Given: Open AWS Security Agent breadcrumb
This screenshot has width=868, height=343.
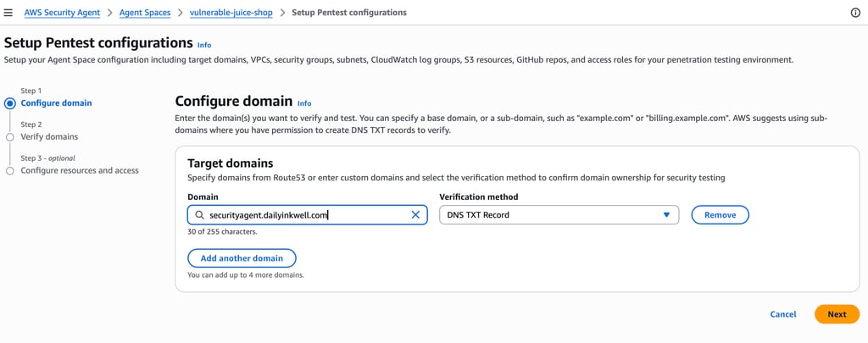Looking at the screenshot, I should (59, 13).
